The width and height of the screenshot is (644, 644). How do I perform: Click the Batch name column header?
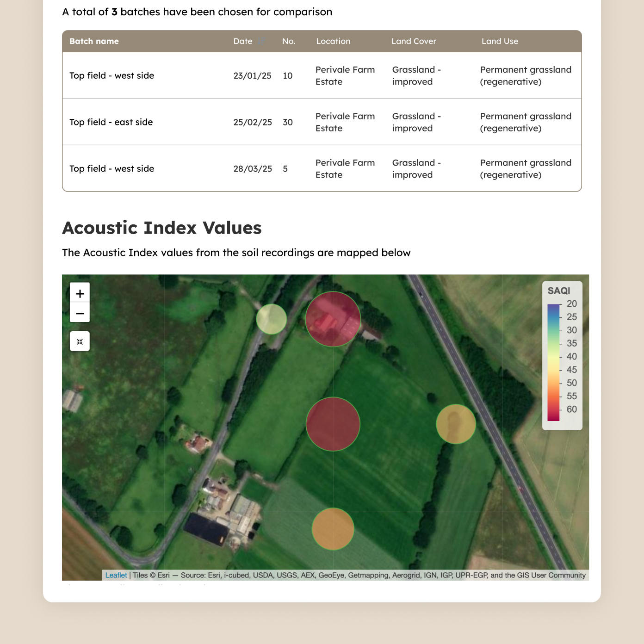pos(94,41)
